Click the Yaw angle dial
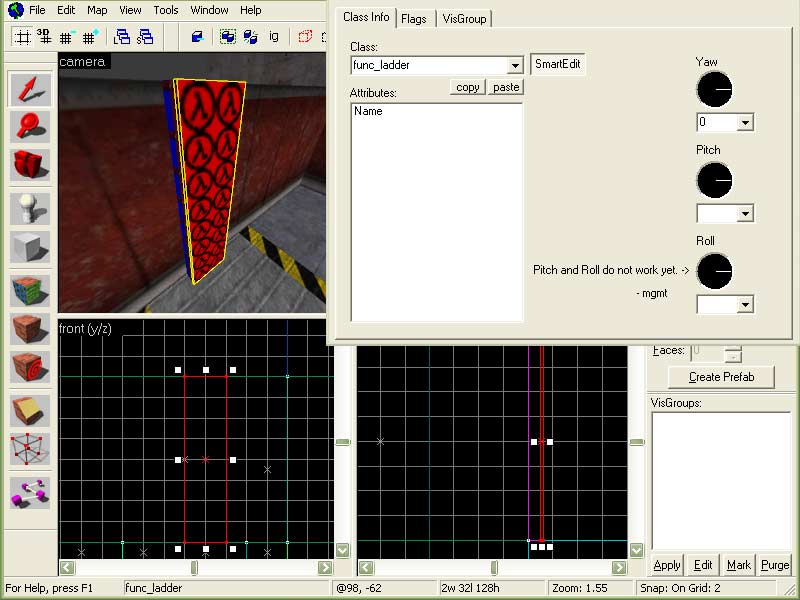The height and width of the screenshot is (600, 800). [714, 89]
